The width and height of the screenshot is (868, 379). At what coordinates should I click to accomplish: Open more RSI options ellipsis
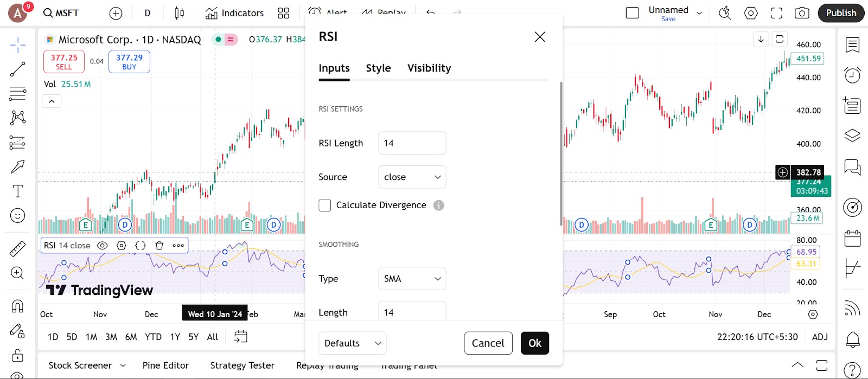[x=178, y=246]
